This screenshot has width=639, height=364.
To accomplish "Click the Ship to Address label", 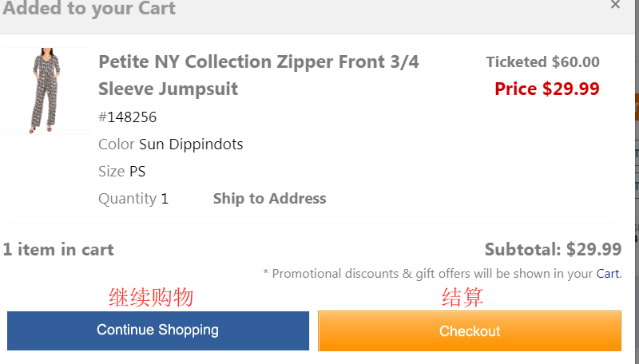I will (269, 199).
